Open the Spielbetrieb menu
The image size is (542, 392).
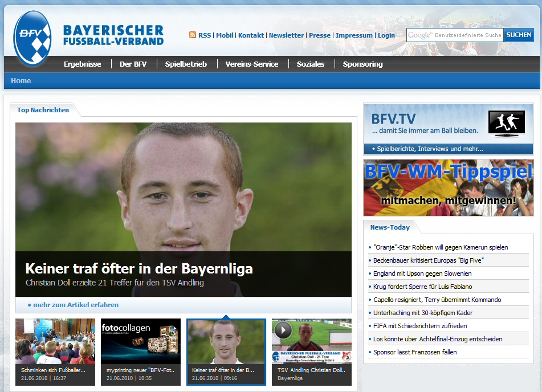[x=186, y=64]
